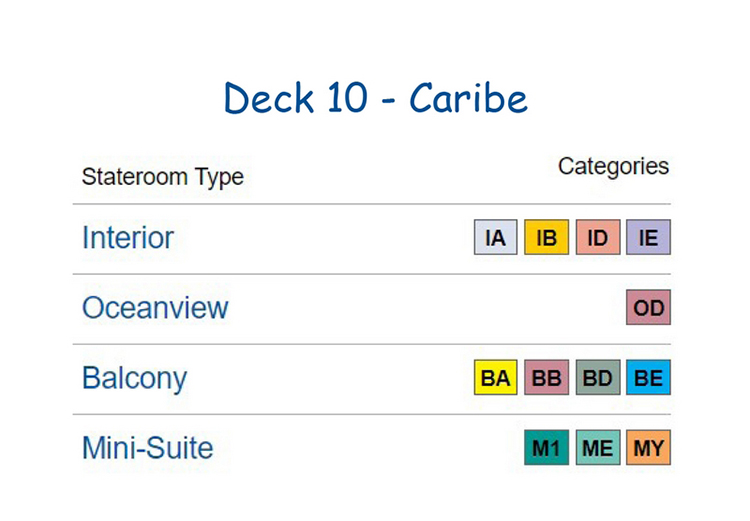Choose the ID salmon category badge
Viewport: 750px width, 521px height.
pyautogui.click(x=597, y=237)
